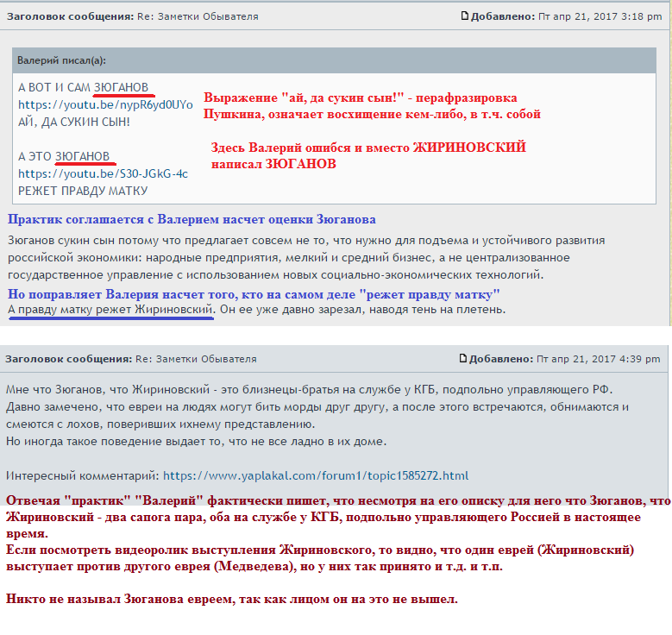Image resolution: width=672 pixels, height=635 pixels.
Task: Click line starting "Давно замечено, что евреи"
Action: (x=317, y=407)
